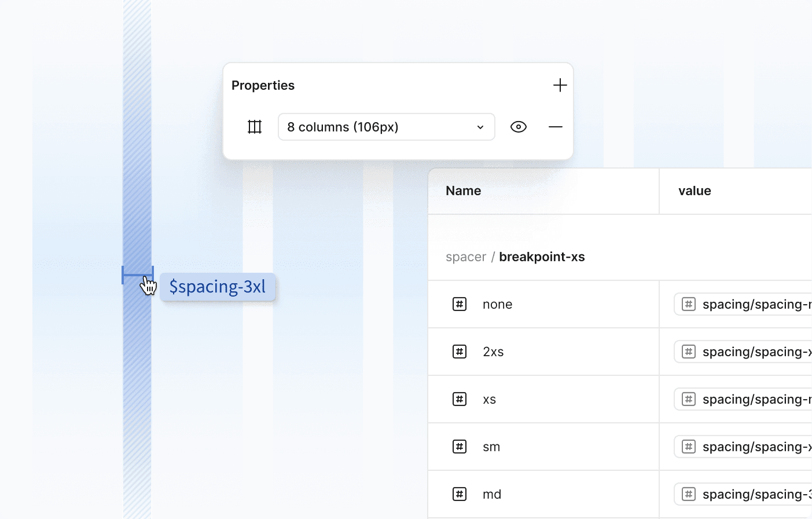
Task: Select the variable value in md row
Action: pyautogui.click(x=743, y=494)
